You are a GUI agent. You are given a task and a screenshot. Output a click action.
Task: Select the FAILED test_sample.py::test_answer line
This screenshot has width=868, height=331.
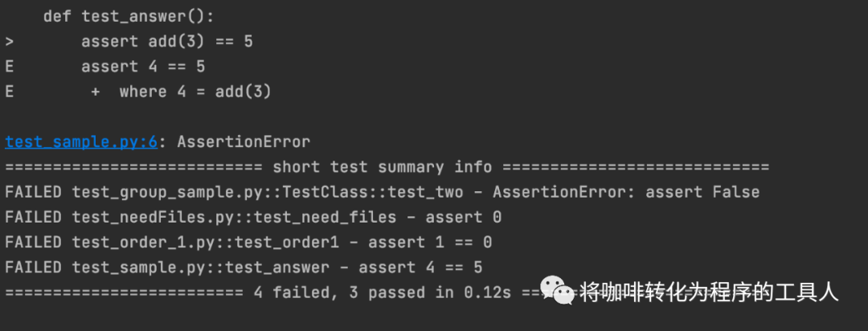[244, 268]
